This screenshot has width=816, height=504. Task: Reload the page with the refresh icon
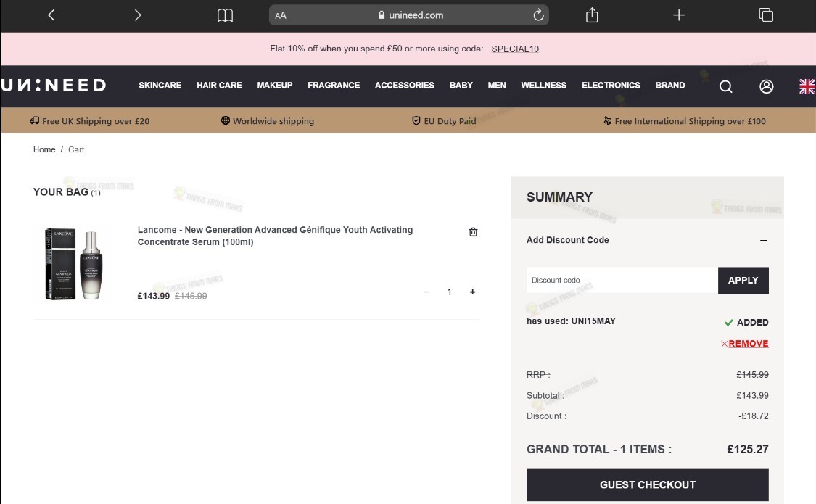tap(538, 15)
